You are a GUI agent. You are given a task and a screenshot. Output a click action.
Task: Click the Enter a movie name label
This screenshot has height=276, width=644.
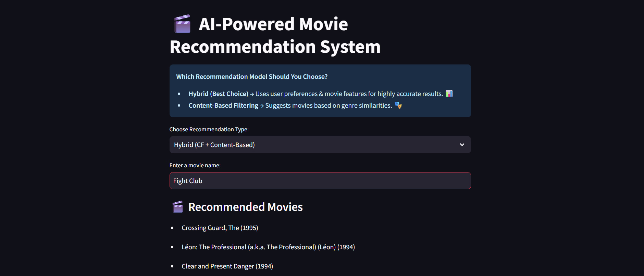(195, 165)
